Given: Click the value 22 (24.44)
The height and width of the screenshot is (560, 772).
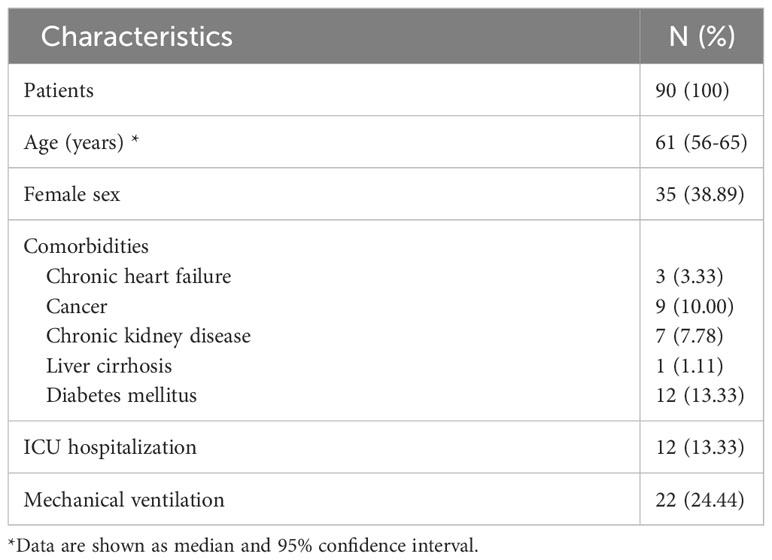Looking at the screenshot, I should [700, 499].
